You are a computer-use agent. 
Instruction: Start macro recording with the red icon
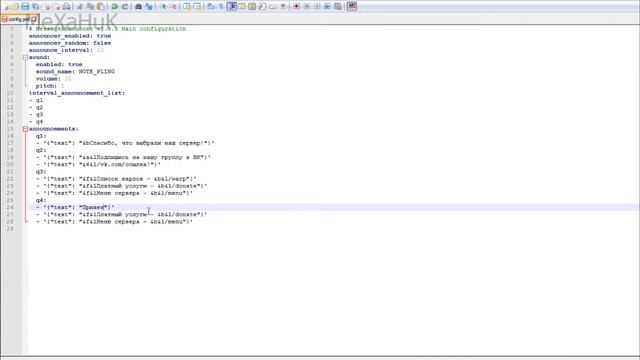(296, 7)
